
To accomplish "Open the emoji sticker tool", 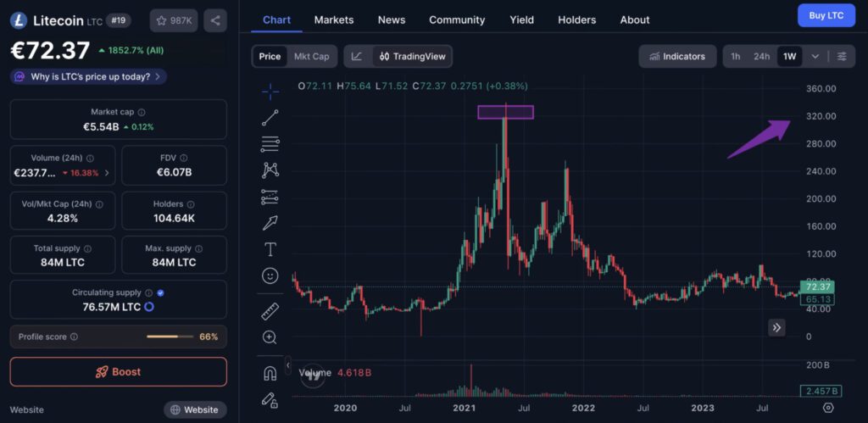I will tap(270, 276).
